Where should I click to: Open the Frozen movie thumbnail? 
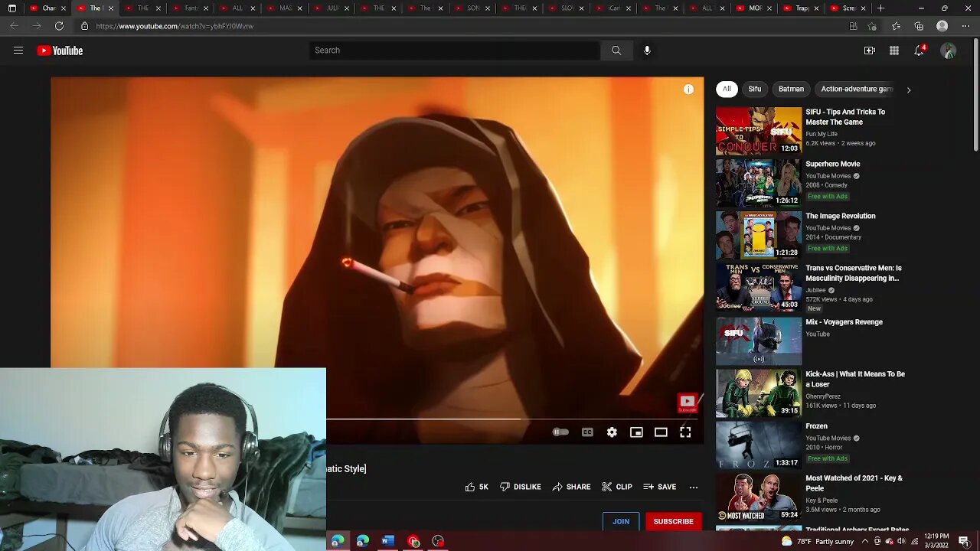click(x=759, y=445)
